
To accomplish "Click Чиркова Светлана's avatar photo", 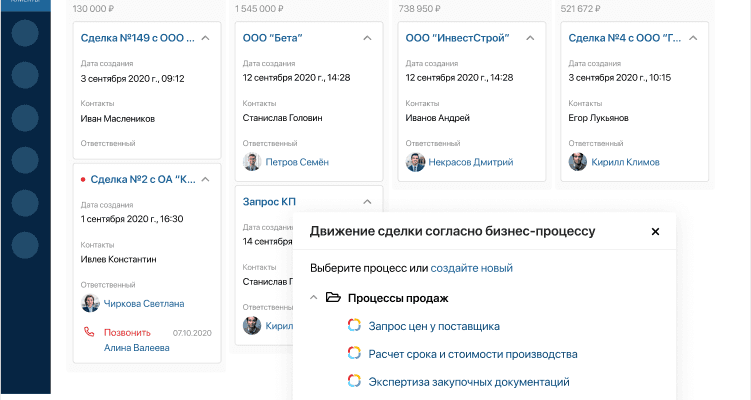I will [89, 303].
